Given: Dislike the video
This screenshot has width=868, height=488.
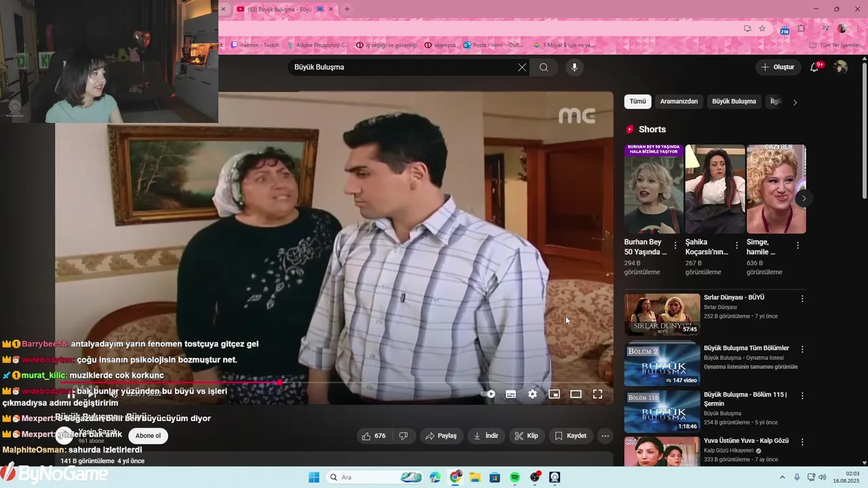Looking at the screenshot, I should 403,436.
